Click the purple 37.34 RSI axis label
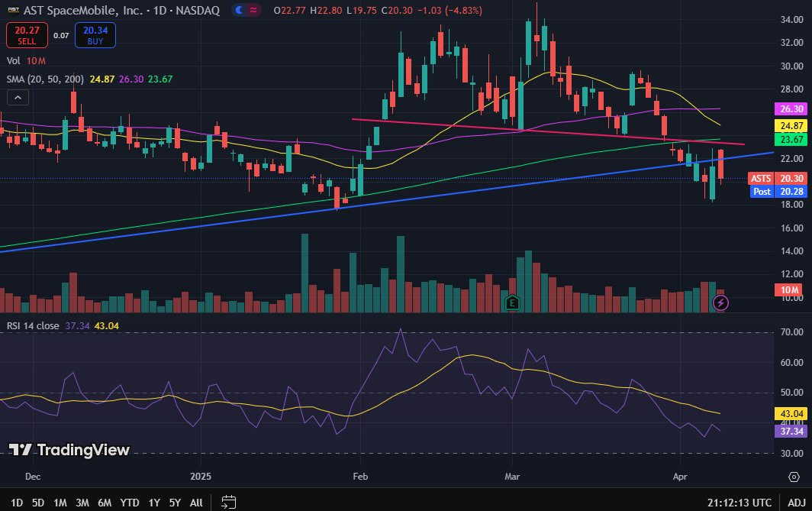812x511 pixels. click(x=791, y=432)
